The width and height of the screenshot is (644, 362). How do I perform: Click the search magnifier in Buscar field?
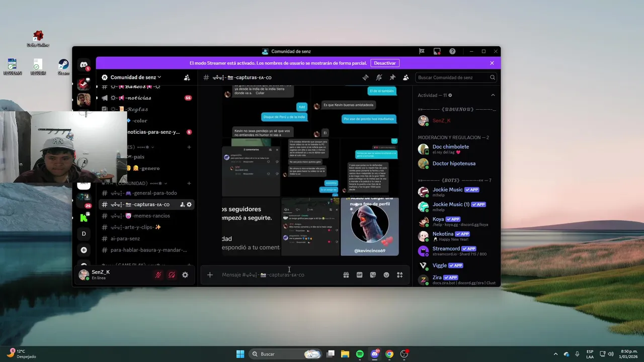tap(493, 77)
